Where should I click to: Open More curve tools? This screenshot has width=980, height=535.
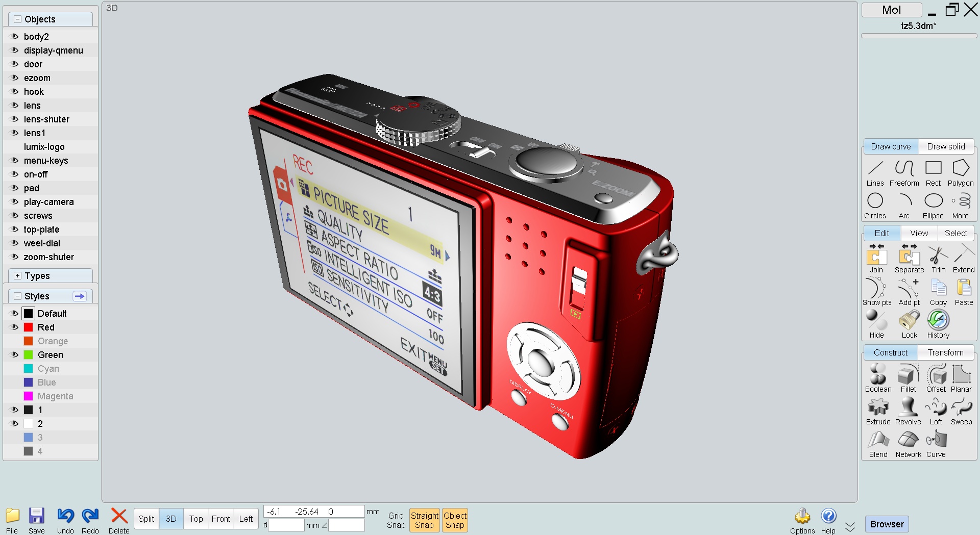pos(961,205)
